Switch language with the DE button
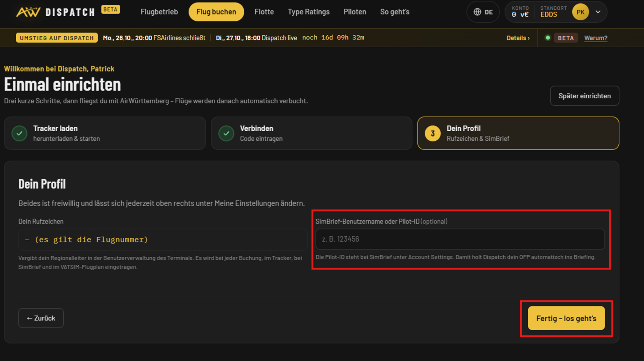The width and height of the screenshot is (644, 361). click(483, 12)
